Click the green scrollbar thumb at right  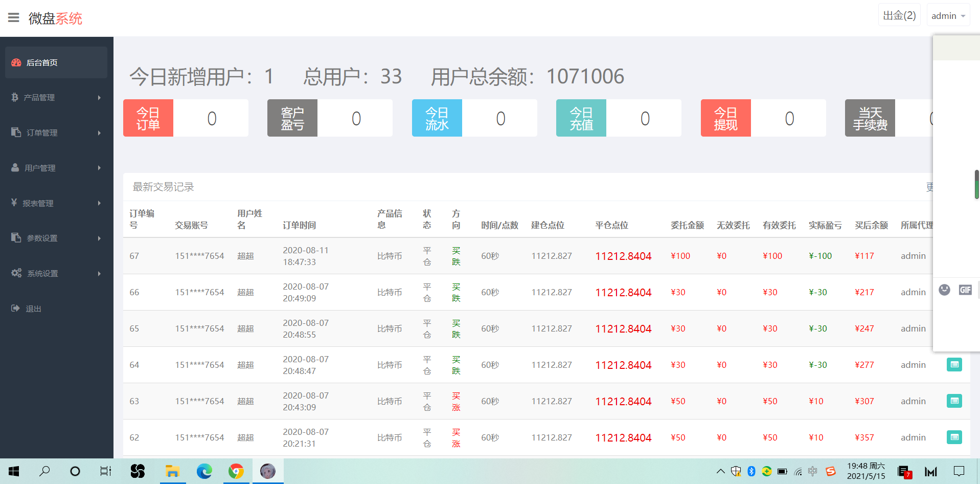(977, 184)
